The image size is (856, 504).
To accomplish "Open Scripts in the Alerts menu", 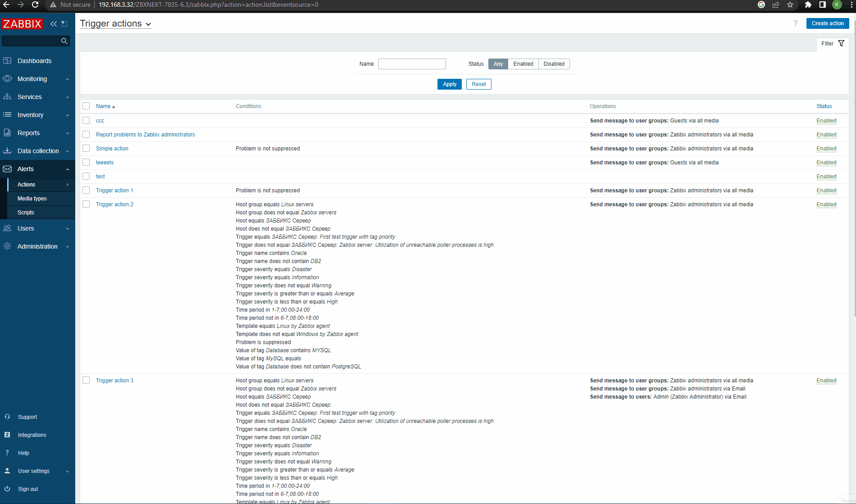I will click(x=26, y=213).
